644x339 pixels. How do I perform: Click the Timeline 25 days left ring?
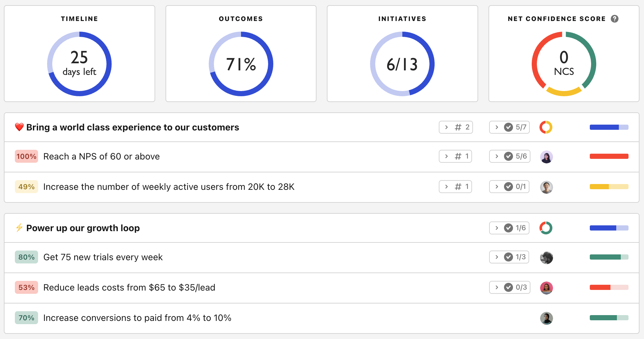tap(79, 64)
